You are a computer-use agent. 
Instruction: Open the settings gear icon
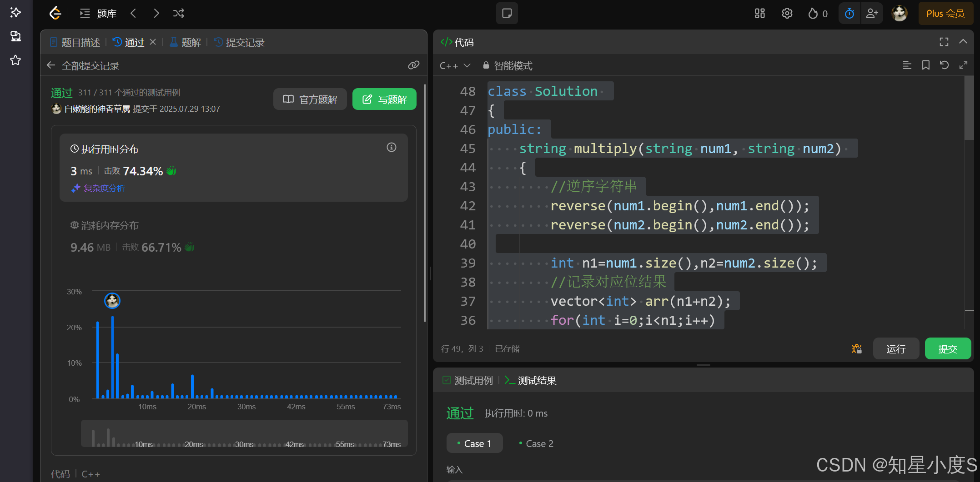click(787, 14)
